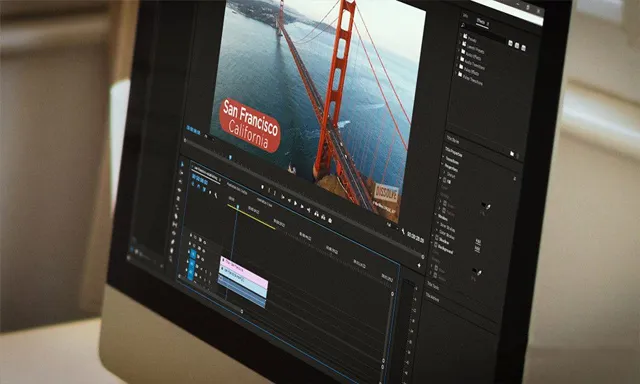Toggle 32-bit Color filter in Effects panel
The width and height of the screenshot is (640, 384).
pyautogui.click(x=517, y=46)
